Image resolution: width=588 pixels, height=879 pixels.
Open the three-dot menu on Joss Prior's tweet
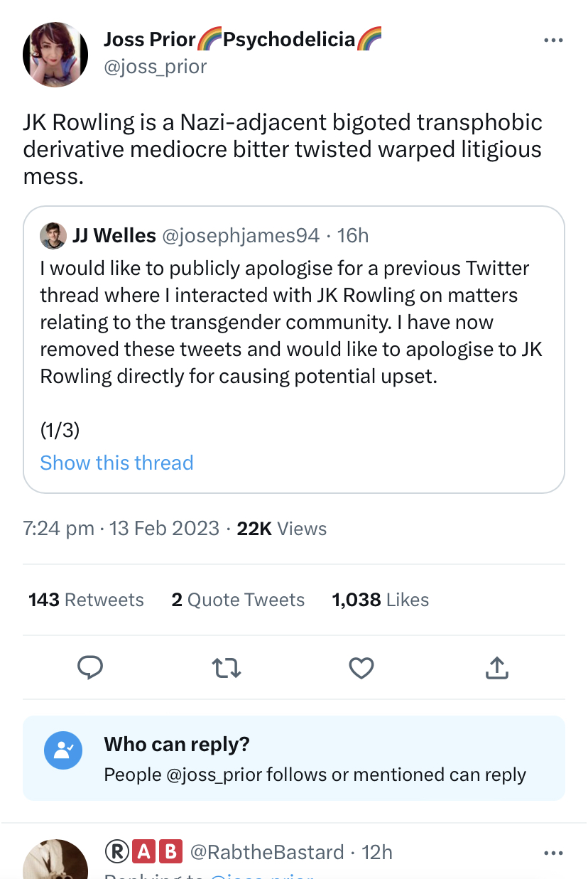(553, 41)
